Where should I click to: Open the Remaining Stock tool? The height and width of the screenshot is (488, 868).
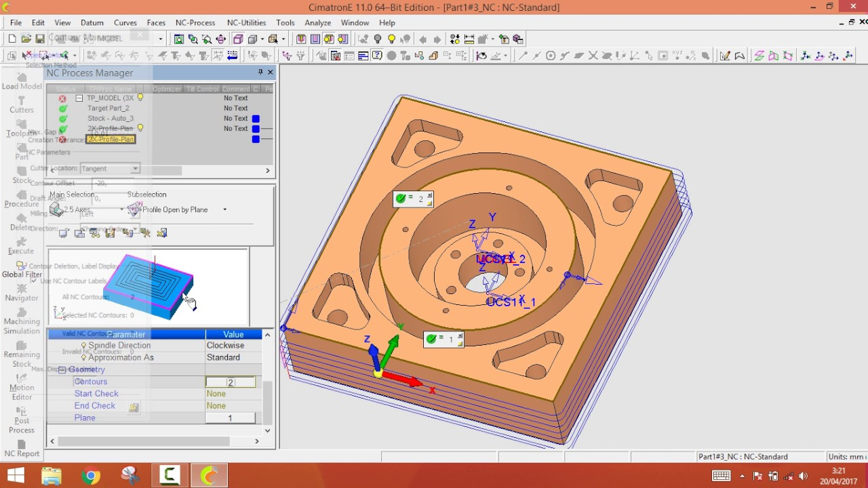click(22, 354)
